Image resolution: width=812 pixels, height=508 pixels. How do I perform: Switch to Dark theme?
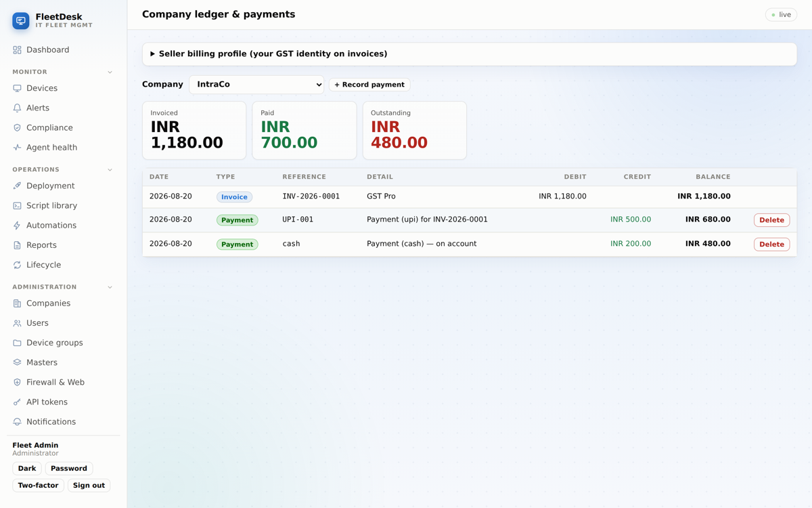pyautogui.click(x=27, y=469)
